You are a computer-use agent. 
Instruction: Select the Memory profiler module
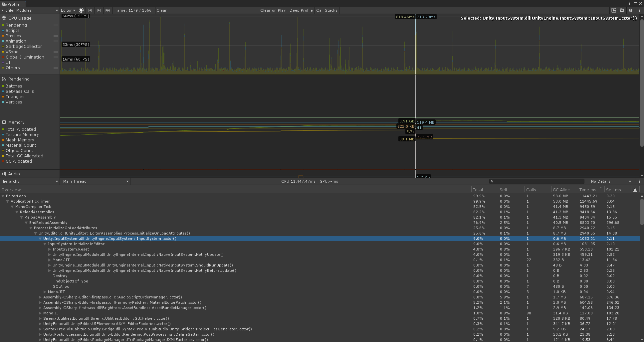pyautogui.click(x=16, y=122)
